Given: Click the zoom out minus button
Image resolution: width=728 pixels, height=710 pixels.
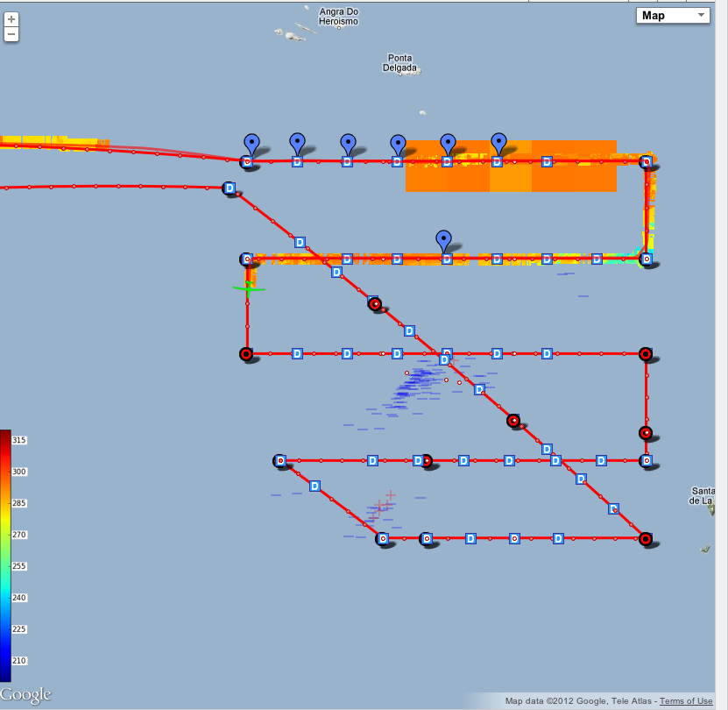Looking at the screenshot, I should pos(11,34).
